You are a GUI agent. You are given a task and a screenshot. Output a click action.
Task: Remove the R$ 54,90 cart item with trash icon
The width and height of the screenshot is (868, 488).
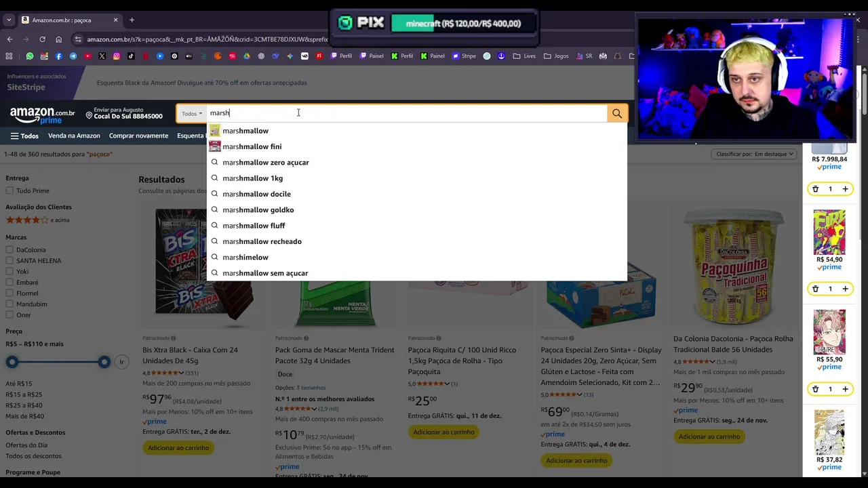coord(815,289)
